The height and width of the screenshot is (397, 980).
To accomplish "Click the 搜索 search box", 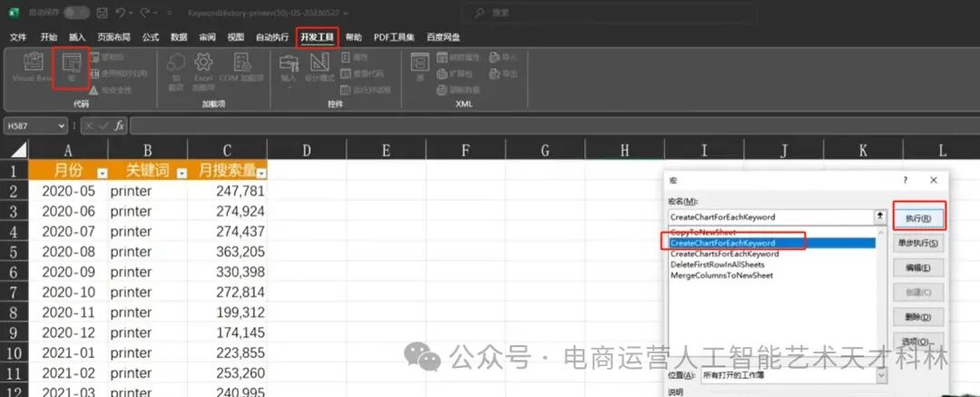I will (610, 13).
